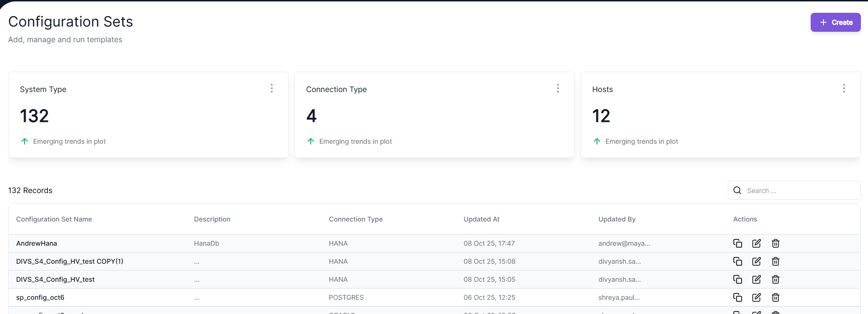Screen dimensions: 868x314
Task: Copy the sp_config_oct6 configuration set
Action: tap(737, 297)
